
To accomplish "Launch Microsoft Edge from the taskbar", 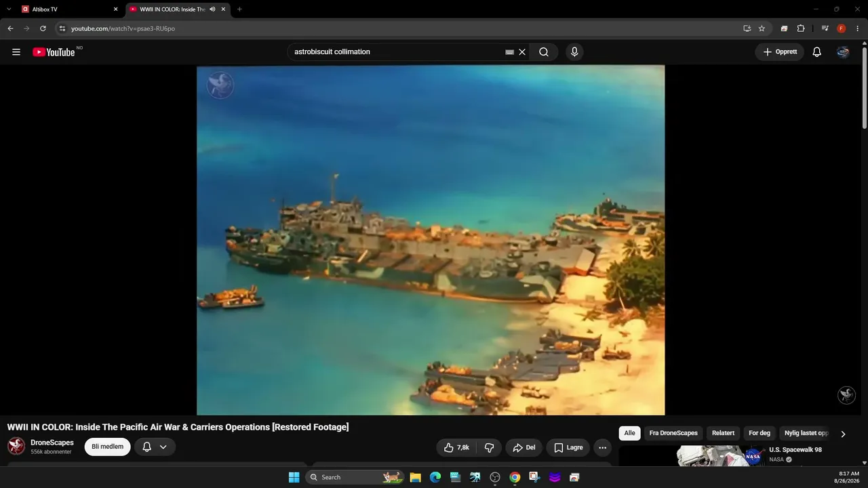I will [x=435, y=477].
